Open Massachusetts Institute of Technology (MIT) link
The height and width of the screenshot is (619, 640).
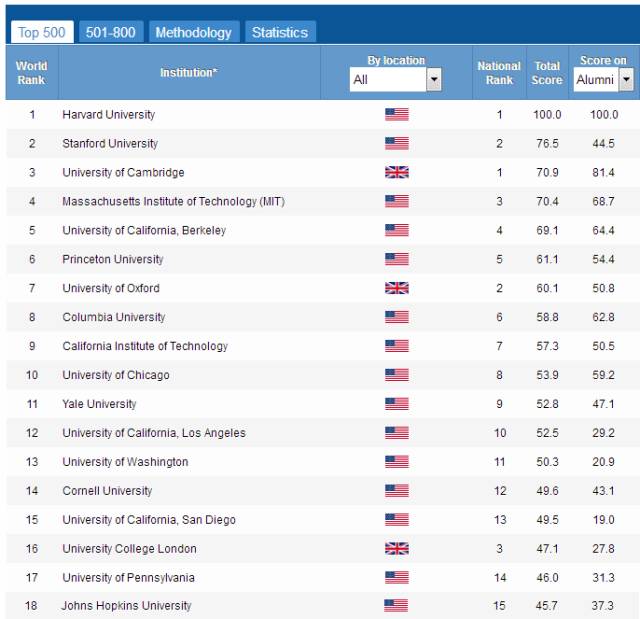pyautogui.click(x=173, y=202)
